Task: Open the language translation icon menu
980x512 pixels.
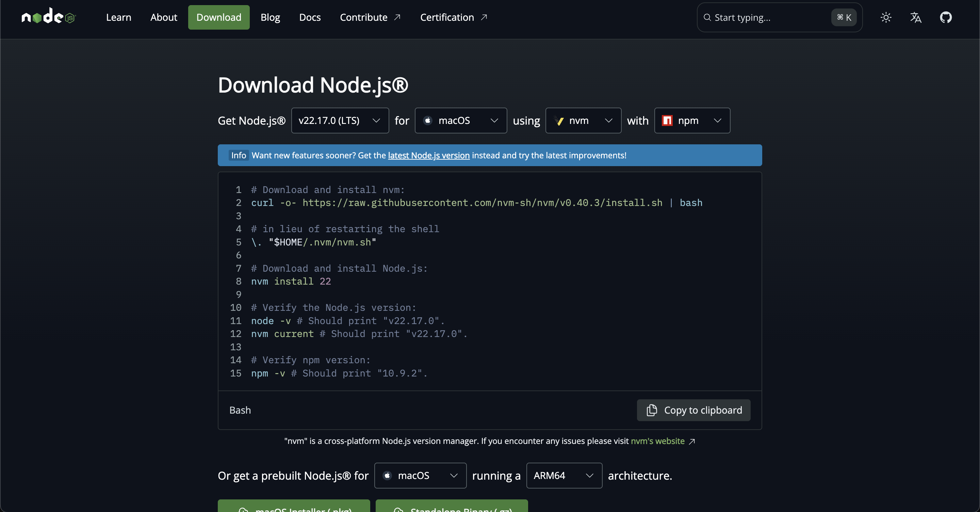Action: [915, 17]
